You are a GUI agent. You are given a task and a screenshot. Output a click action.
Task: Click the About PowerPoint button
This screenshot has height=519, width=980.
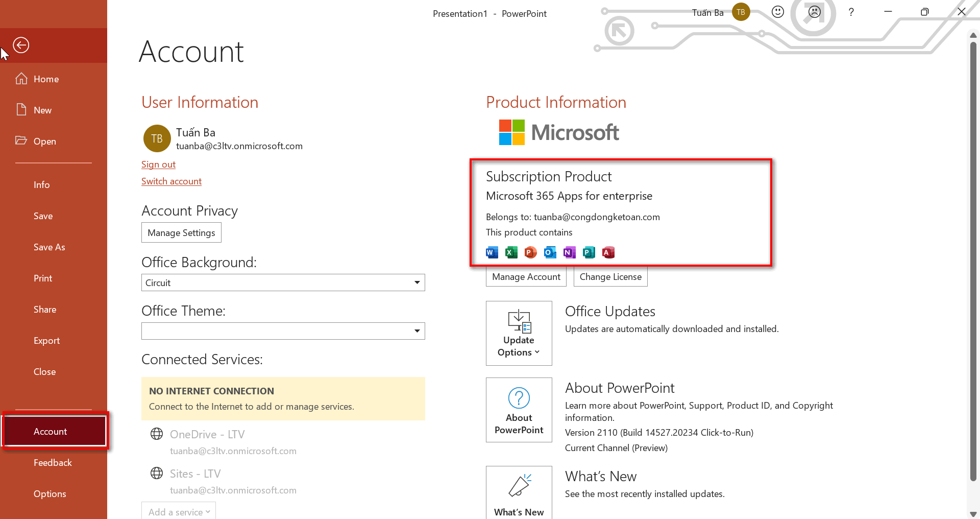(519, 410)
